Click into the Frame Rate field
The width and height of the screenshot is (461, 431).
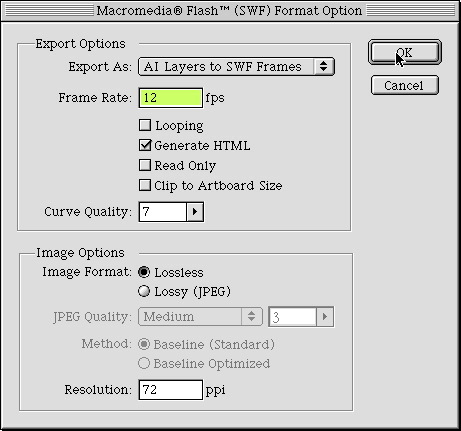click(x=171, y=98)
